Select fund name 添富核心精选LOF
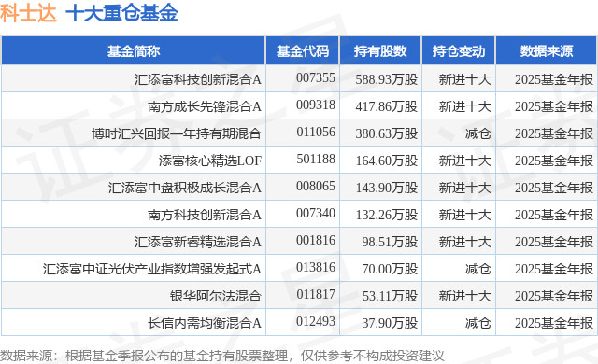This screenshot has height=364, width=598. tap(210, 161)
